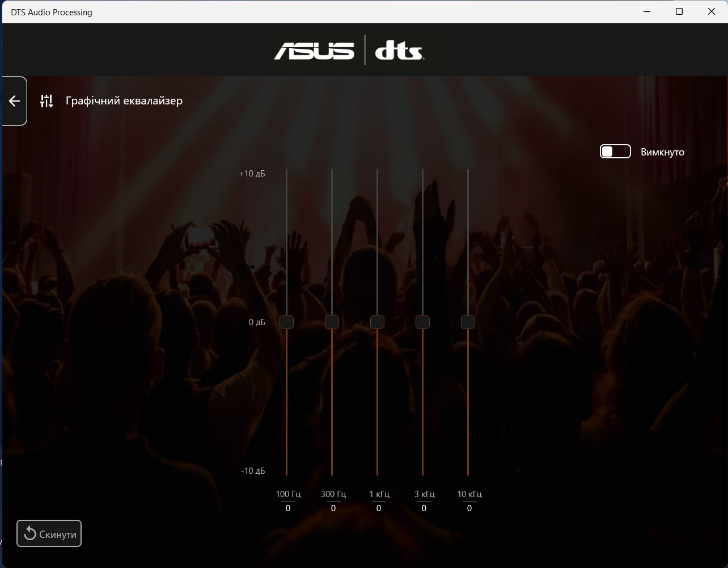Click the DTS logo in header

click(x=400, y=50)
